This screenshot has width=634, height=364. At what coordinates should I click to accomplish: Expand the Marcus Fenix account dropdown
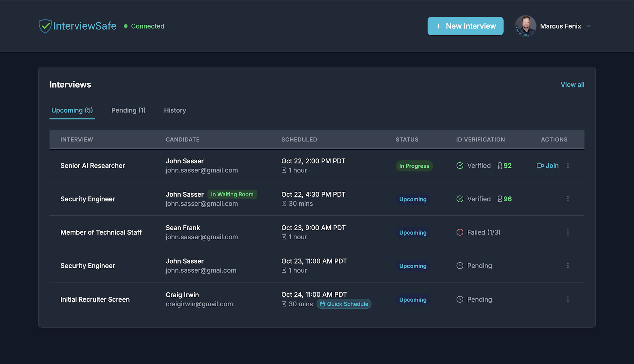(589, 26)
